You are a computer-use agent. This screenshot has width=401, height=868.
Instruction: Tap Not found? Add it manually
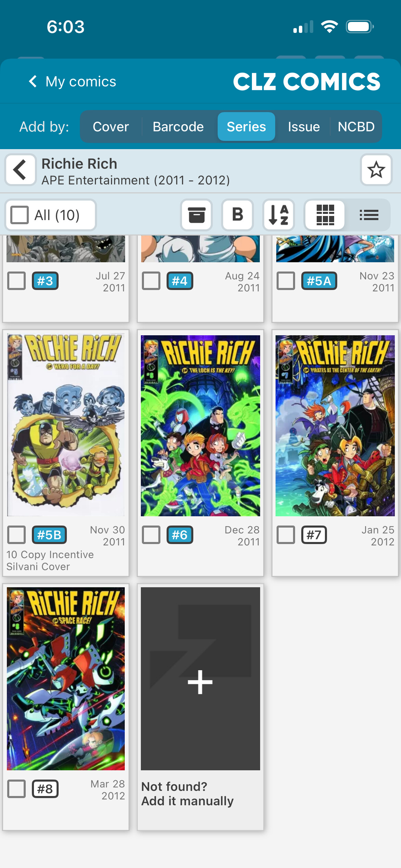pyautogui.click(x=187, y=794)
